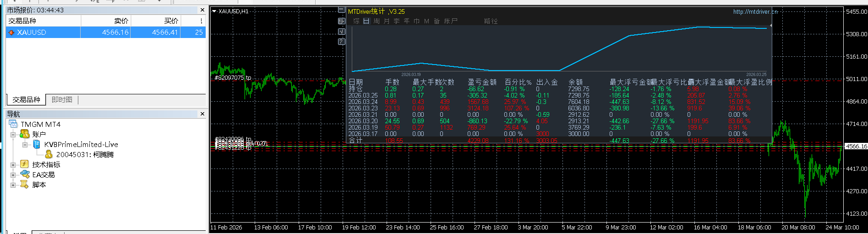Click the TMGM MT4 root icon in Navigator
868x234 pixels.
click(13, 124)
